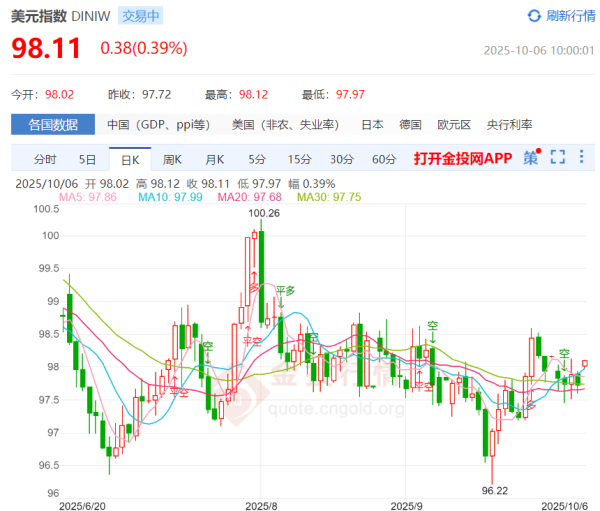The width and height of the screenshot is (600, 511).
Task: Open the 欧元区 data tab
Action: tap(454, 125)
